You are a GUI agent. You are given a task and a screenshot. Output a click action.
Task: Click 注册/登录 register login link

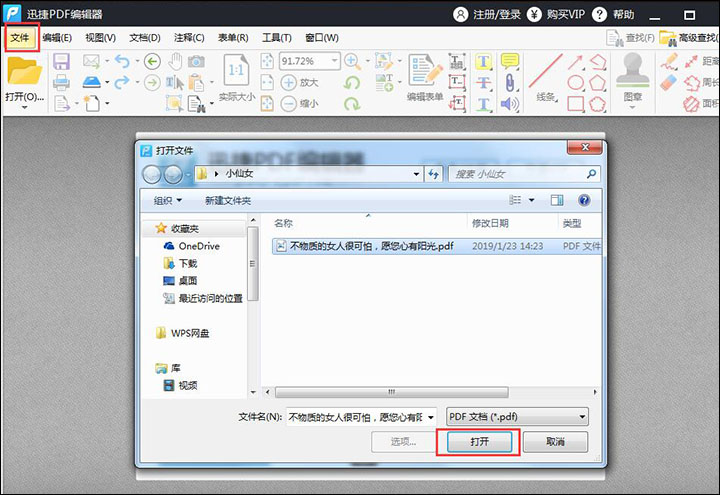coord(487,14)
